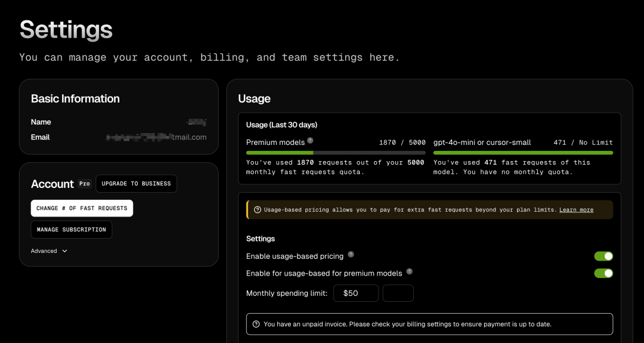
Task: Click the gpt-4o-mini usage progress bar
Action: 523,153
